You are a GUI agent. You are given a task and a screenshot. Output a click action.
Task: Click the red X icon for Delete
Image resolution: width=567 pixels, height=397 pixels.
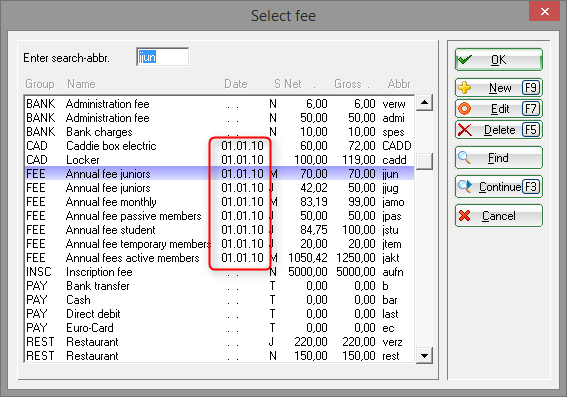tap(465, 130)
